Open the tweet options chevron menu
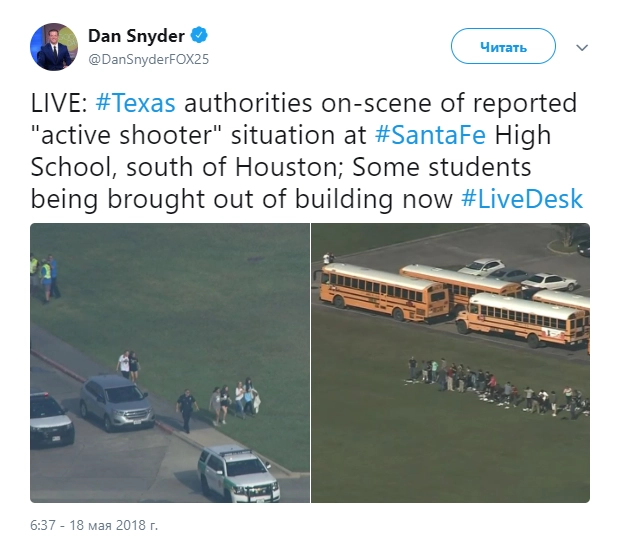Viewport: 620px width, 542px height. click(582, 47)
